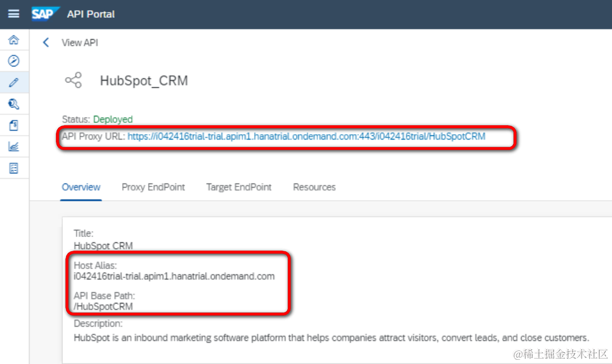Open the Discover compass icon in sidebar
The width and height of the screenshot is (612, 364).
tap(14, 61)
